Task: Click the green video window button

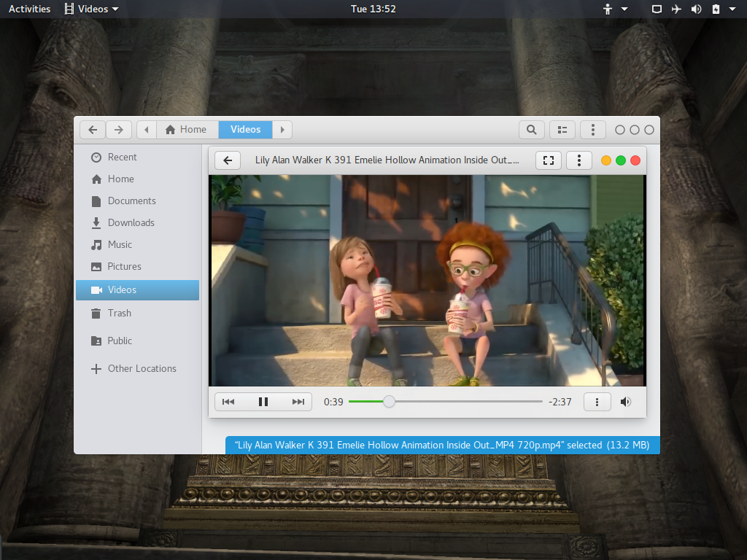Action: tap(621, 160)
